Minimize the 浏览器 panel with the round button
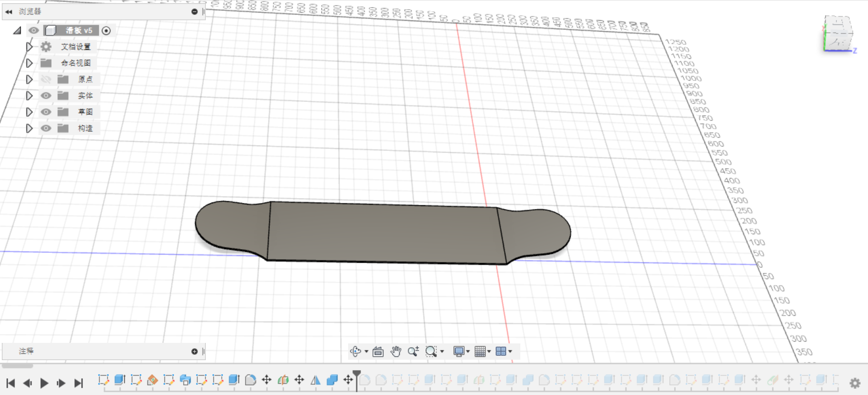 (194, 11)
